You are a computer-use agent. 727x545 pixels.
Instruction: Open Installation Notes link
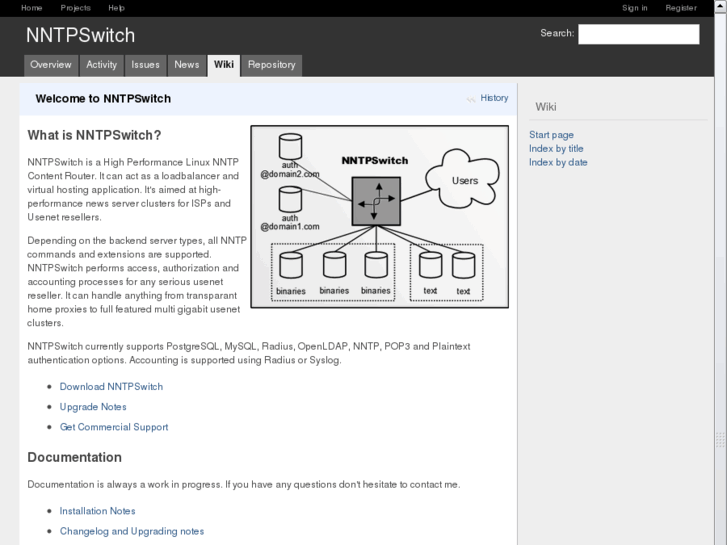(x=97, y=511)
